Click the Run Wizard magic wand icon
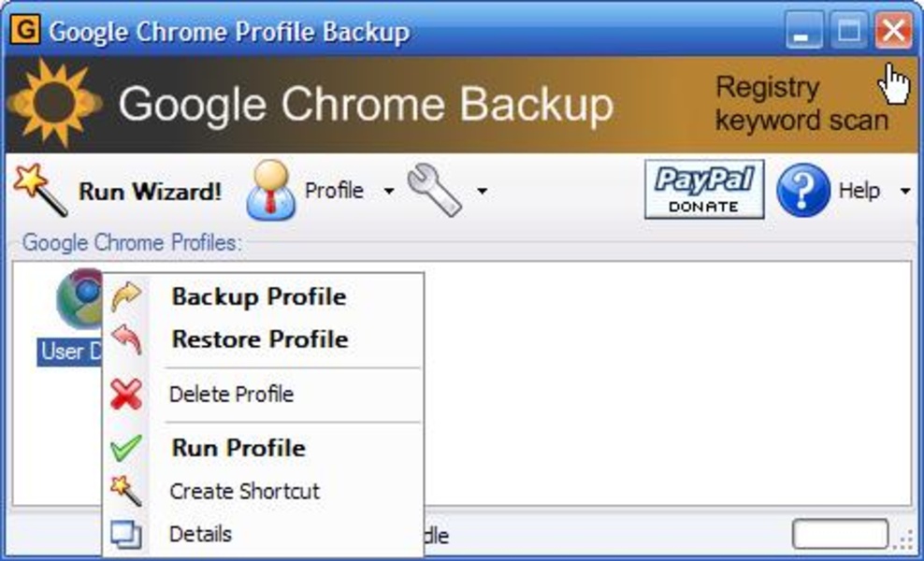 (x=40, y=188)
